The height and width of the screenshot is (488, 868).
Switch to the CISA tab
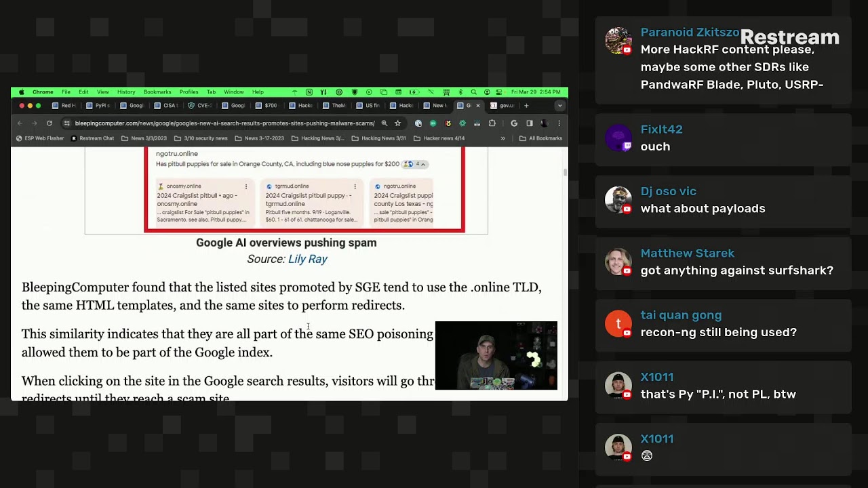[x=165, y=106]
